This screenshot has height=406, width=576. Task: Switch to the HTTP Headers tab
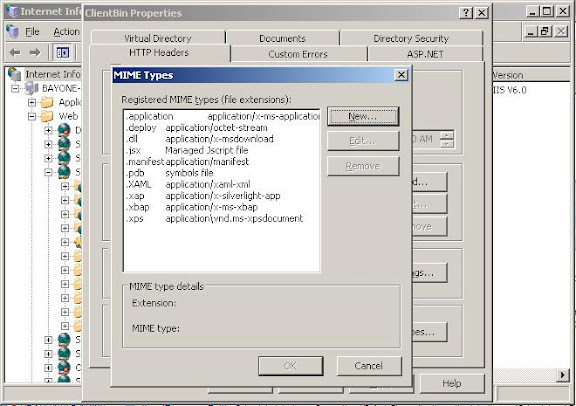159,53
